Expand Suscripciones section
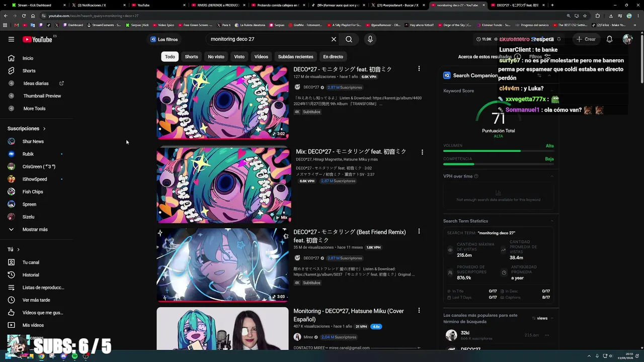 [27, 129]
